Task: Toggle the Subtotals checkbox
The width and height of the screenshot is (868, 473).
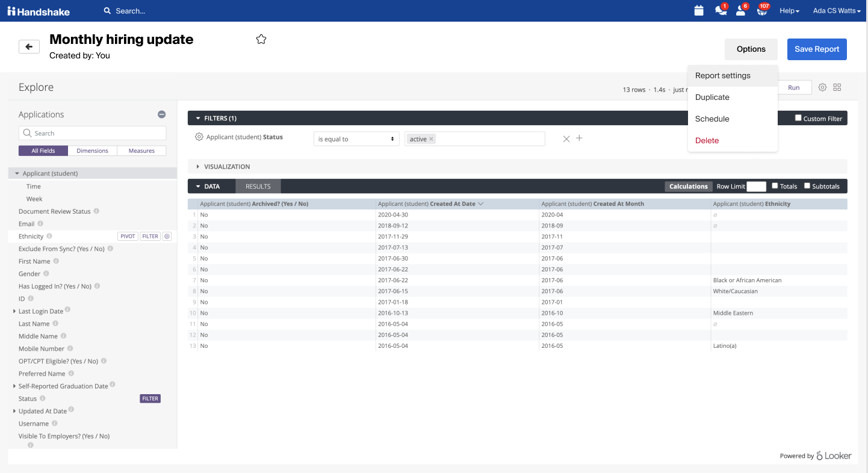Action: [x=807, y=186]
